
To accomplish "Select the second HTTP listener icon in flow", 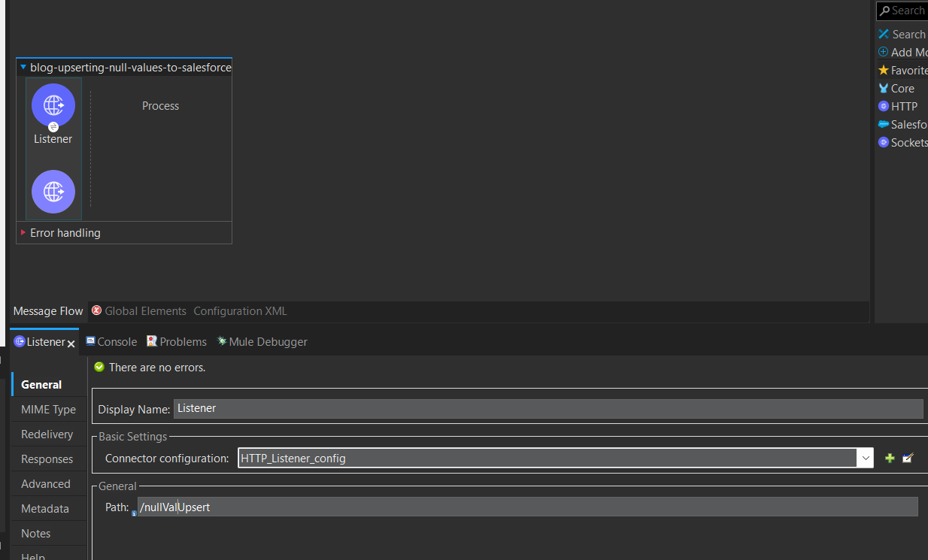I will (x=53, y=192).
